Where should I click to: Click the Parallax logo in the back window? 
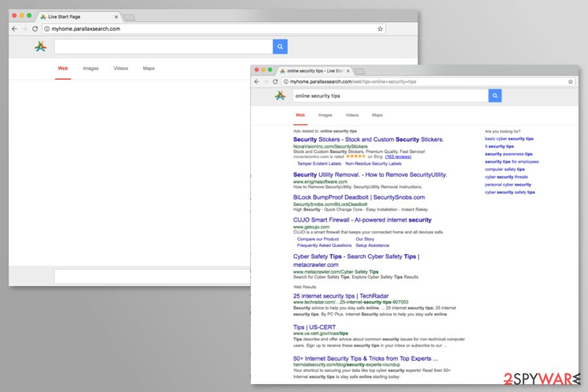tap(41, 46)
